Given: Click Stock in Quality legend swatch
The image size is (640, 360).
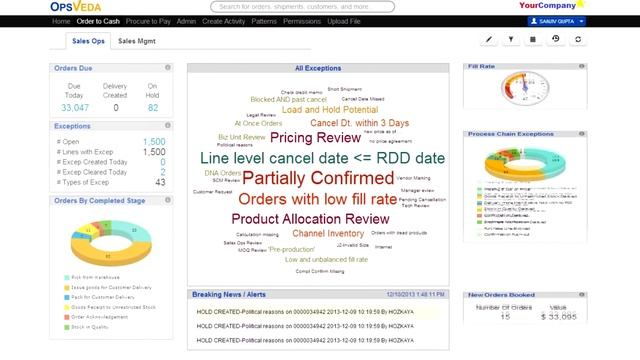Looking at the screenshot, I should [x=67, y=327].
